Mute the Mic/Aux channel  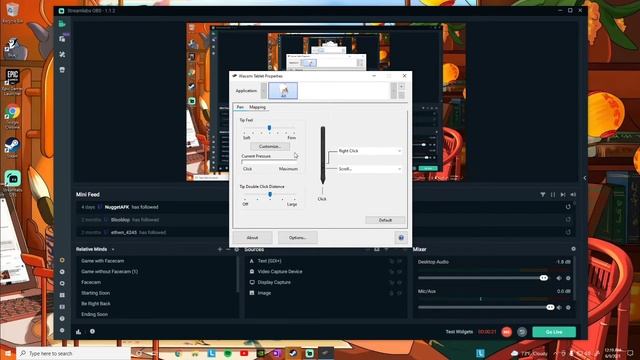point(559,307)
